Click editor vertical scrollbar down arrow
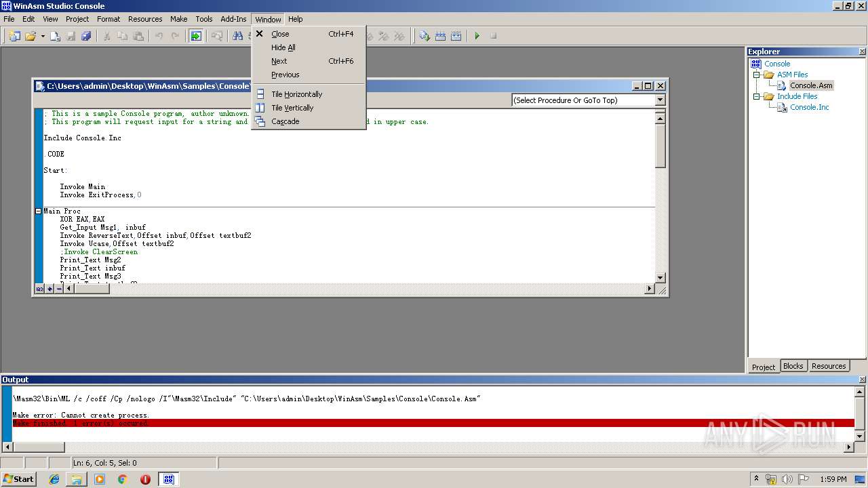This screenshot has height=488, width=868. [x=660, y=278]
